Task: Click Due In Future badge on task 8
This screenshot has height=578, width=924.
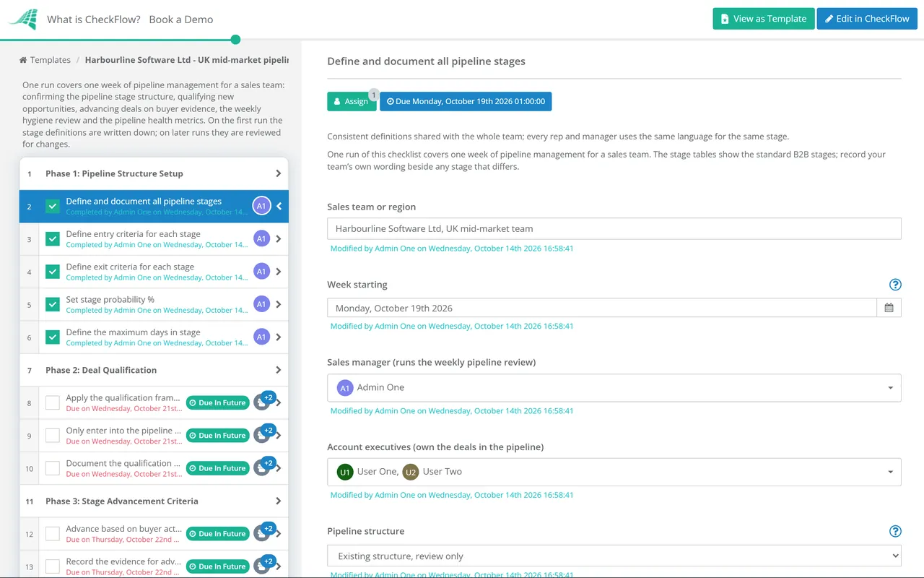Action: pos(217,402)
